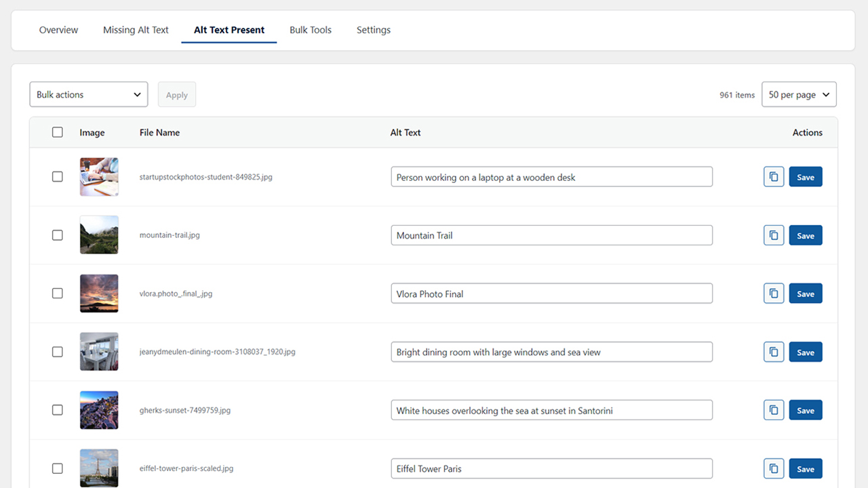Tick the eiffel-tower-paris-scaled.jpg checkbox

click(58, 468)
